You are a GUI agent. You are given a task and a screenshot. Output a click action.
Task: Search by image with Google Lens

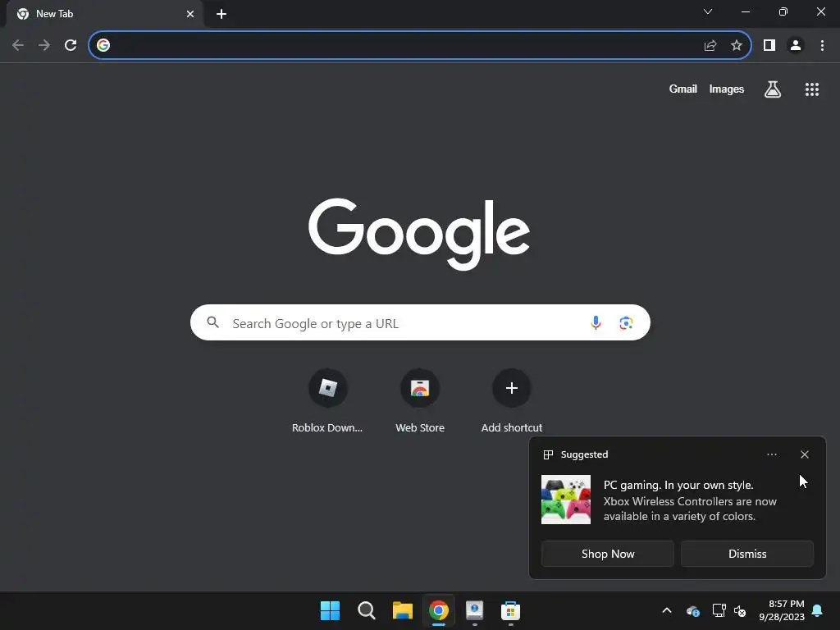[626, 323]
